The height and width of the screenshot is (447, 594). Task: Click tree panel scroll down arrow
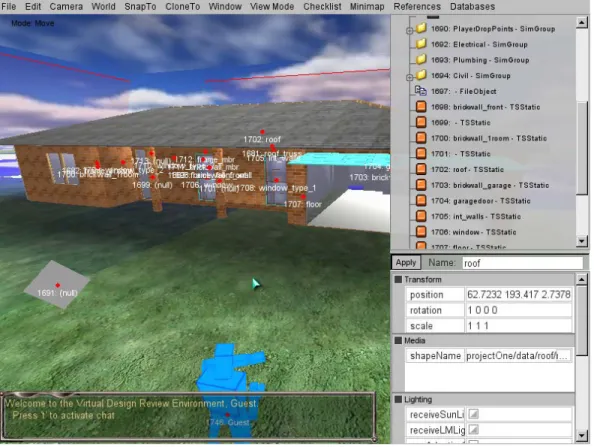pyautogui.click(x=582, y=241)
